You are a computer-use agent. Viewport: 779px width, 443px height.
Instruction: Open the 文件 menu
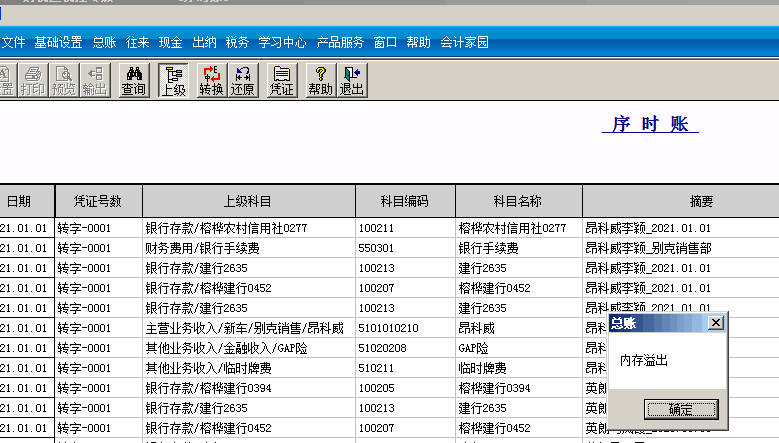(13, 42)
